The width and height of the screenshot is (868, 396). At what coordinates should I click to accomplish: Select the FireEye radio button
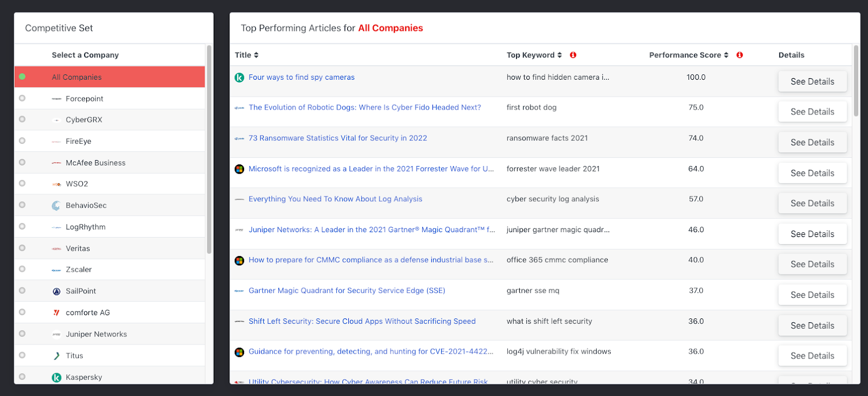click(22, 141)
